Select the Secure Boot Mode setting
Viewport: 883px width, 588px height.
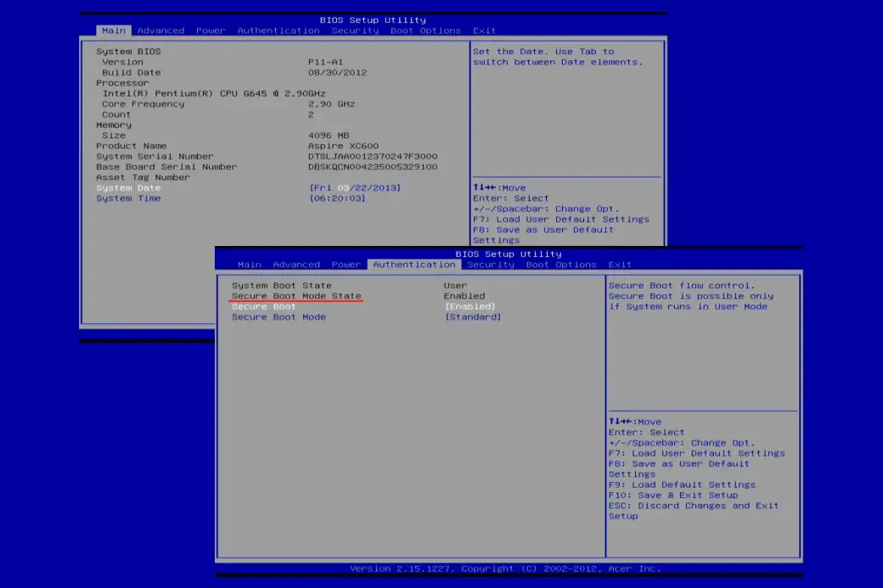278,317
